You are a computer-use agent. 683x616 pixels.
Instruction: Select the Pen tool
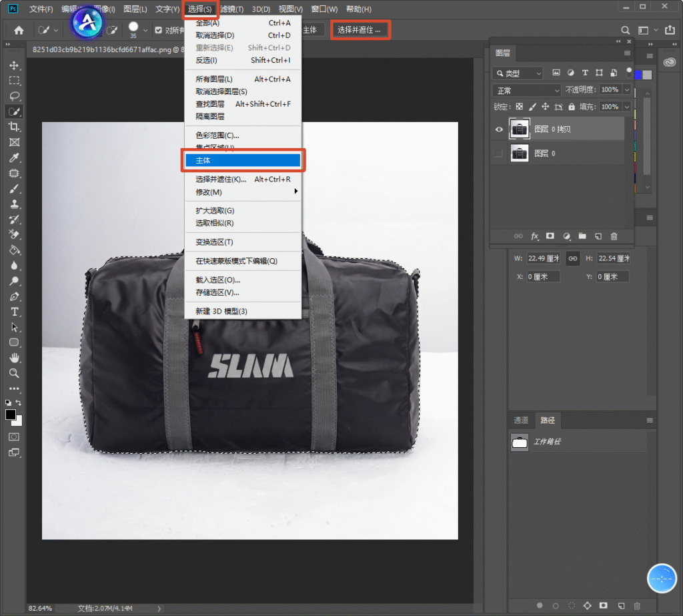click(x=14, y=296)
